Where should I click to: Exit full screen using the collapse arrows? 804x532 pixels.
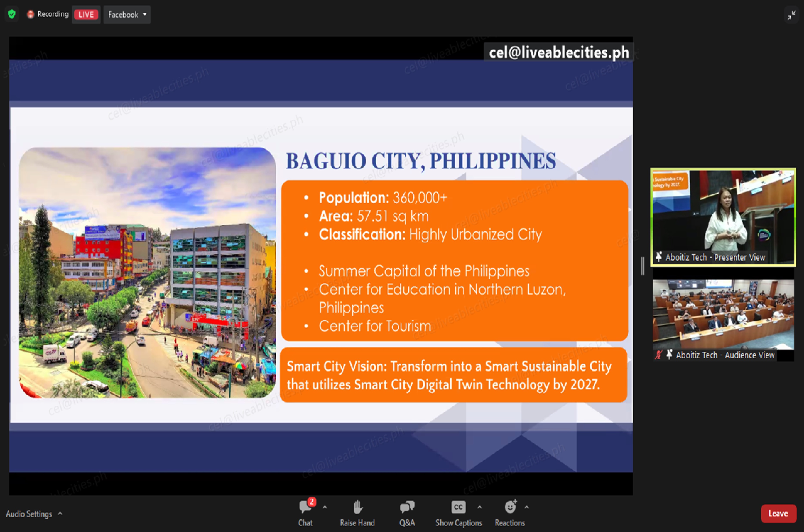click(791, 15)
